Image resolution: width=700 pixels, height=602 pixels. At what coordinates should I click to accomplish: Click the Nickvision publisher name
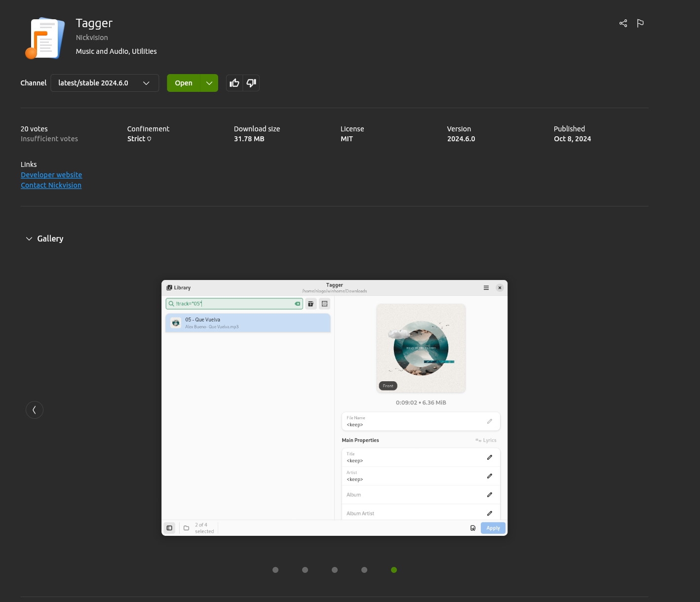pyautogui.click(x=92, y=38)
